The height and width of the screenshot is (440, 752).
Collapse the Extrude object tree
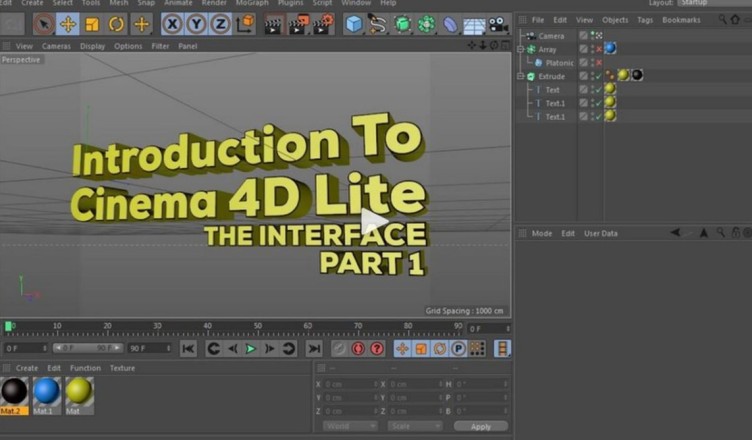[520, 76]
